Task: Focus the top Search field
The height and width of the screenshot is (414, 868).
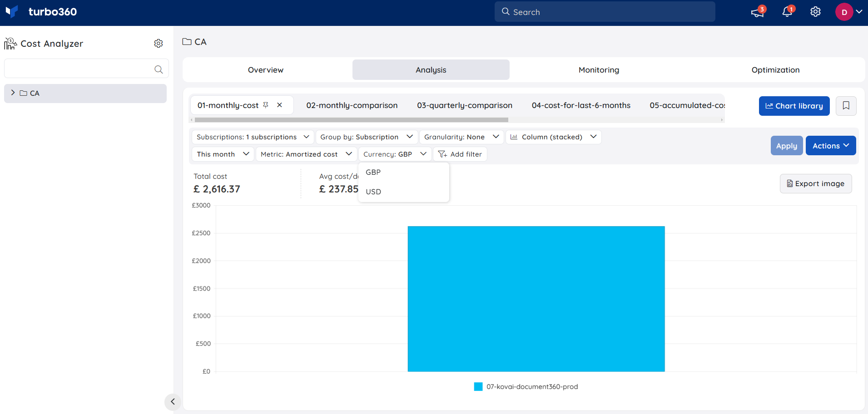Action: [605, 12]
